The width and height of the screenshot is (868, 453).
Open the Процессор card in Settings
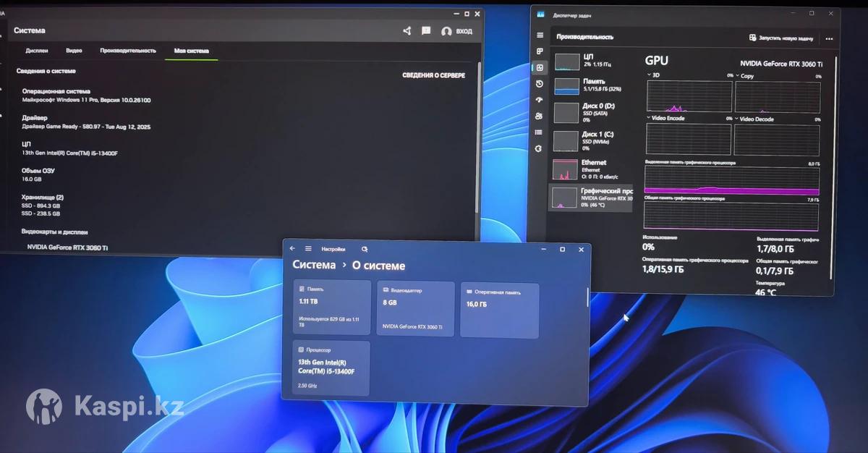coord(331,368)
